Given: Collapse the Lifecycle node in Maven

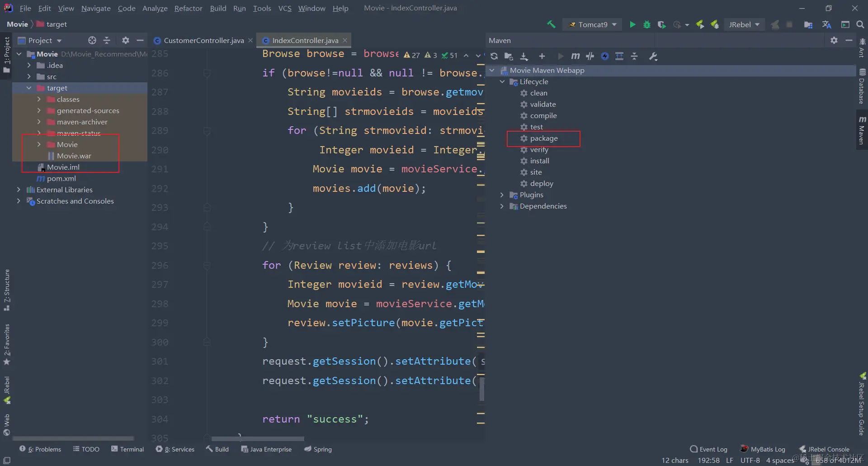Looking at the screenshot, I should coord(502,81).
